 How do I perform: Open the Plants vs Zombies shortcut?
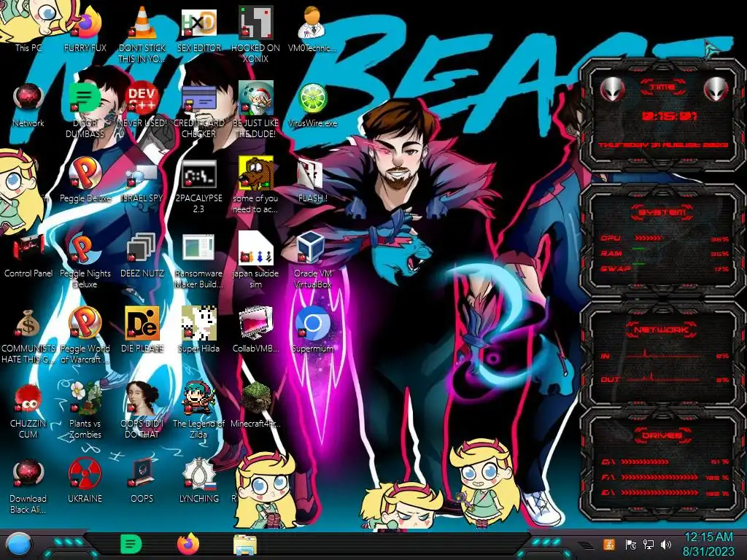[85, 411]
